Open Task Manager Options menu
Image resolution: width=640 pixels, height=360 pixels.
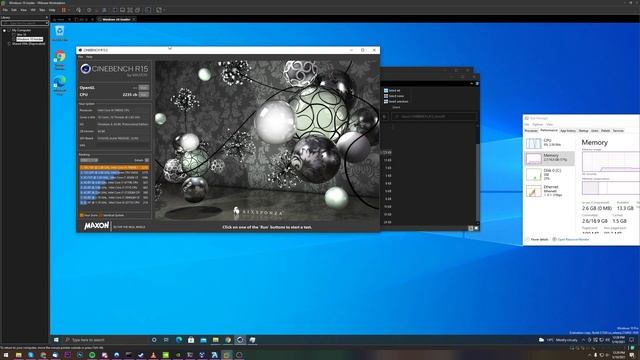538,124
